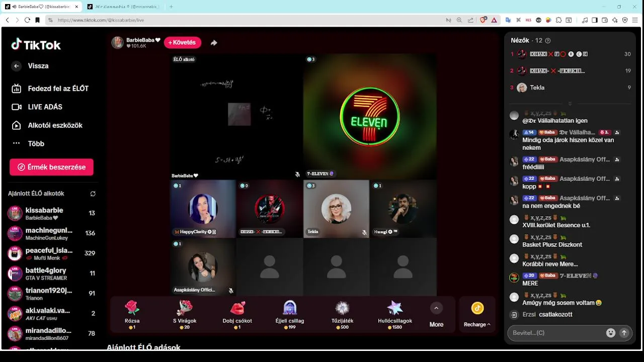The width and height of the screenshot is (644, 362).
Task: Open the music playlist icon
Action: tap(585, 20)
